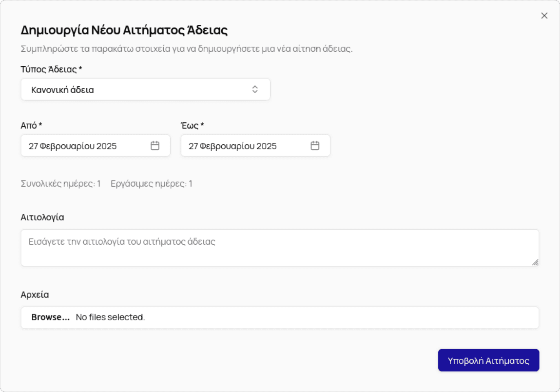
Task: Click the Εργάσιμες ημέρες summary text
Action: click(151, 183)
